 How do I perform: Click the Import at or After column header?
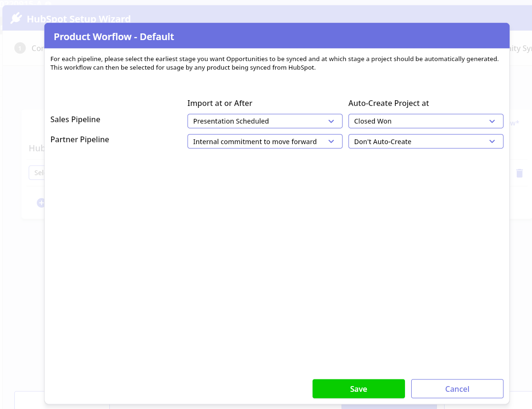pos(220,103)
